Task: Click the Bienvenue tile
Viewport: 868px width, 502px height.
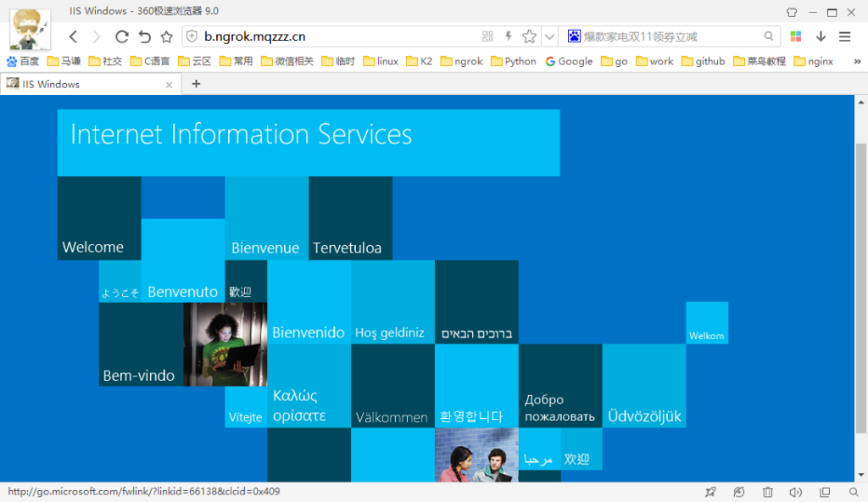Action: pos(267,218)
